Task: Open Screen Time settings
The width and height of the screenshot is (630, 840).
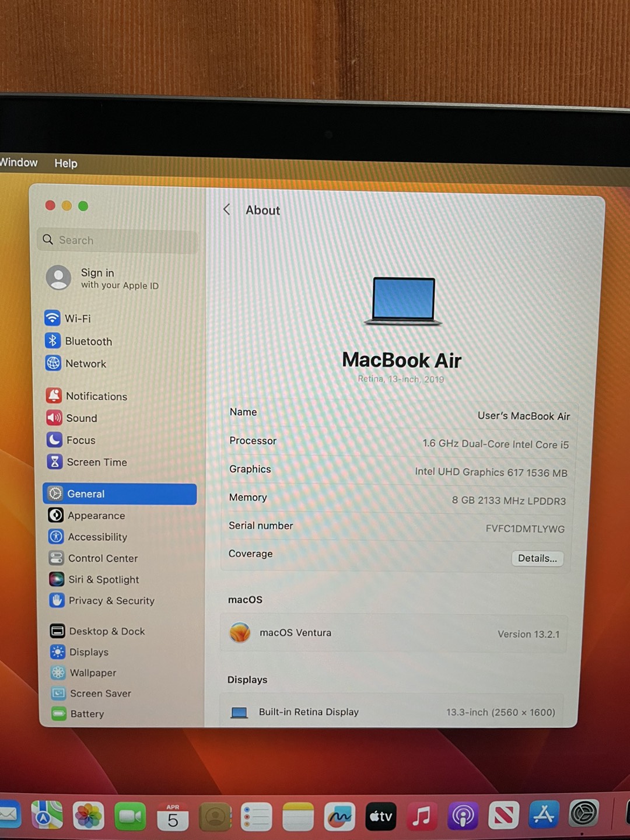Action: click(x=96, y=462)
